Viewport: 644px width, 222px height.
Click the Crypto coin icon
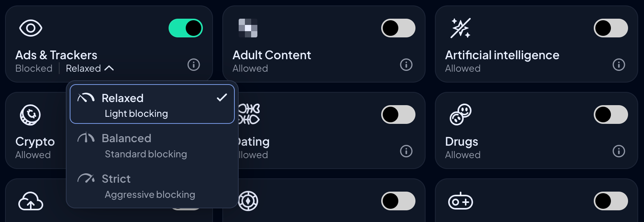point(30,115)
